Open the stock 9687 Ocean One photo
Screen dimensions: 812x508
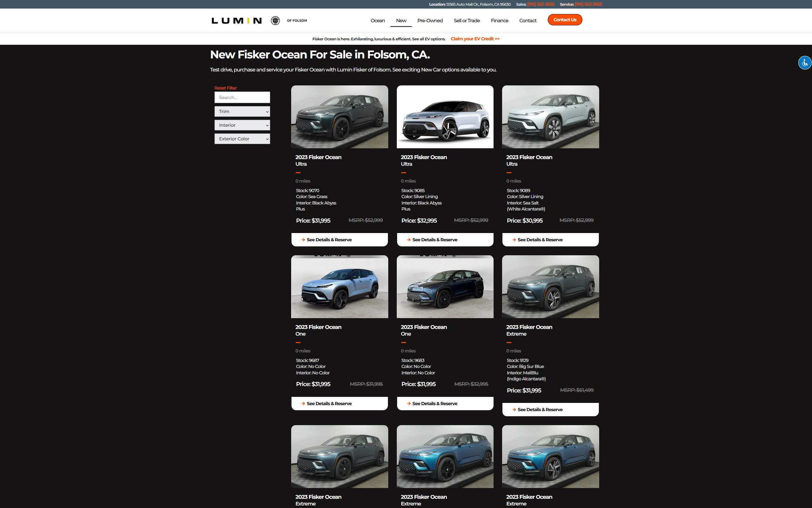click(340, 287)
